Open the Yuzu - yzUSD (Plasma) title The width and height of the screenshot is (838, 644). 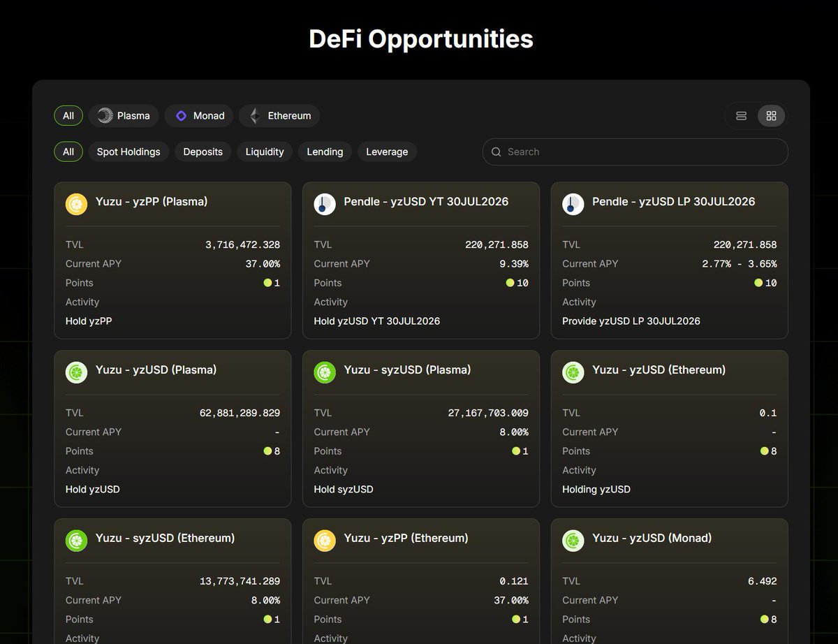click(156, 369)
